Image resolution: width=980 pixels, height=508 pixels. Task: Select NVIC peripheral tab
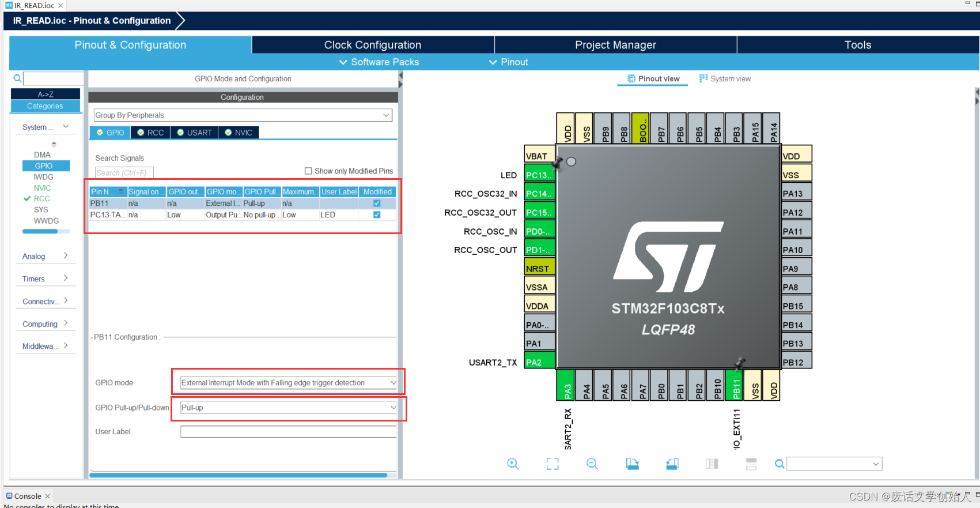239,133
